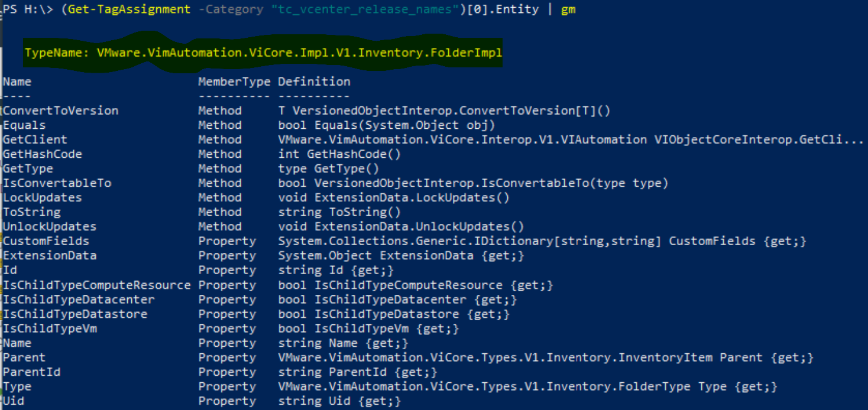Click the definition "string Name {get;}"
This screenshot has width=868, height=410.
click(x=343, y=343)
